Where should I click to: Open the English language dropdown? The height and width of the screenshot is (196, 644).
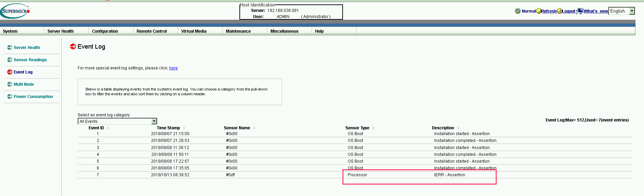coord(622,11)
